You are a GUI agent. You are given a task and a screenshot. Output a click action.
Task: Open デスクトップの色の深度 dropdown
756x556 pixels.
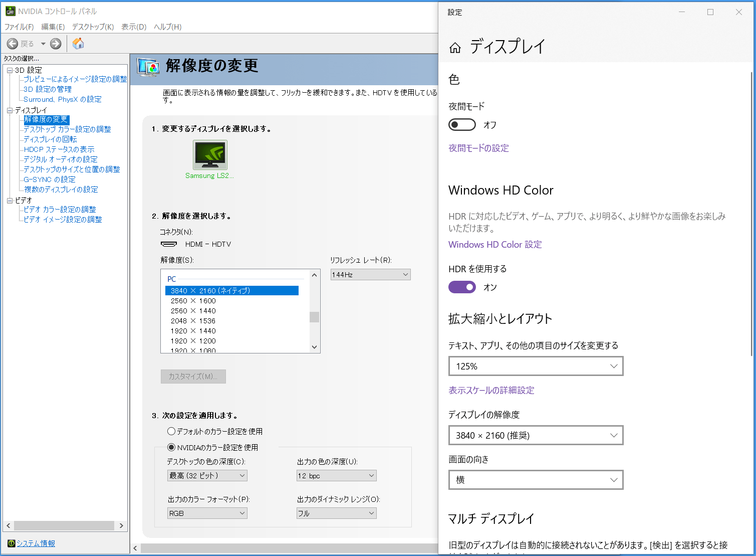coord(207,476)
